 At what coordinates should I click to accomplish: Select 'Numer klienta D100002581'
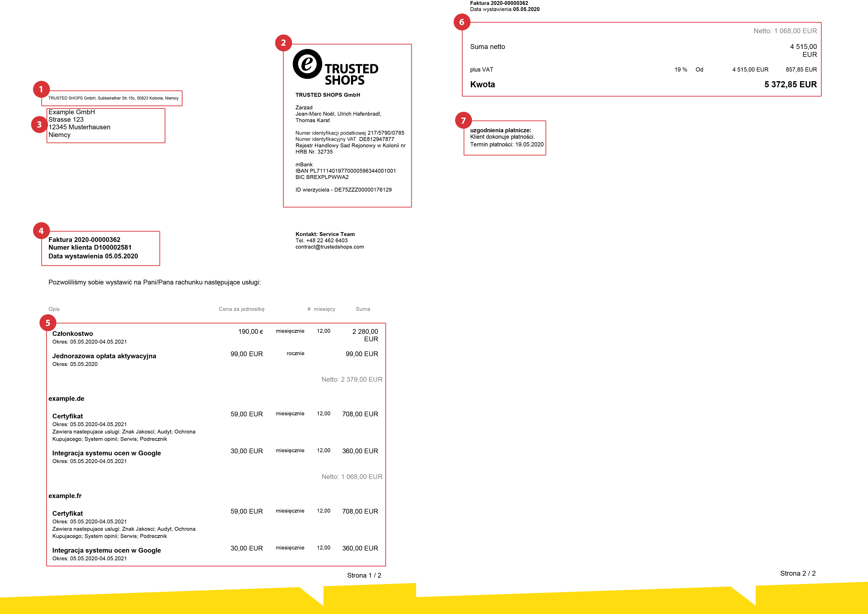[x=90, y=247]
